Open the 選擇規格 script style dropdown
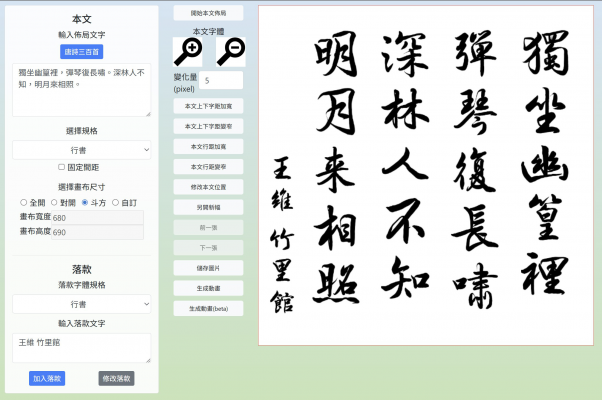The image size is (602, 400). pos(81,149)
